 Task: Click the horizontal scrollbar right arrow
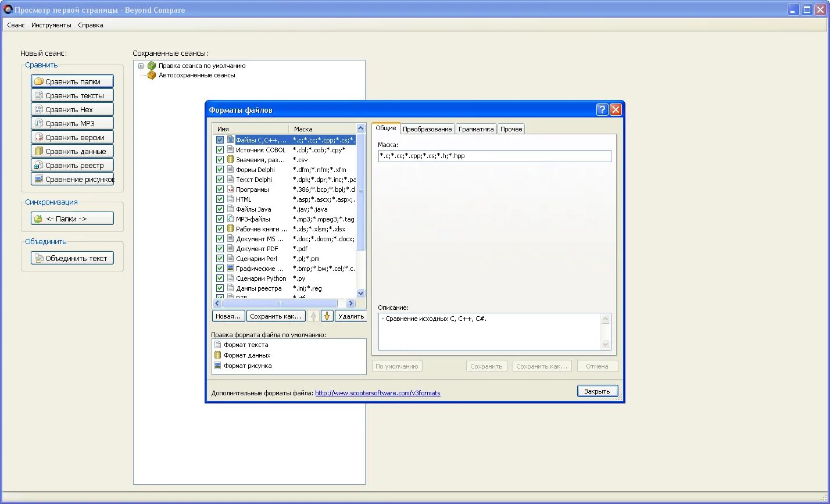350,303
